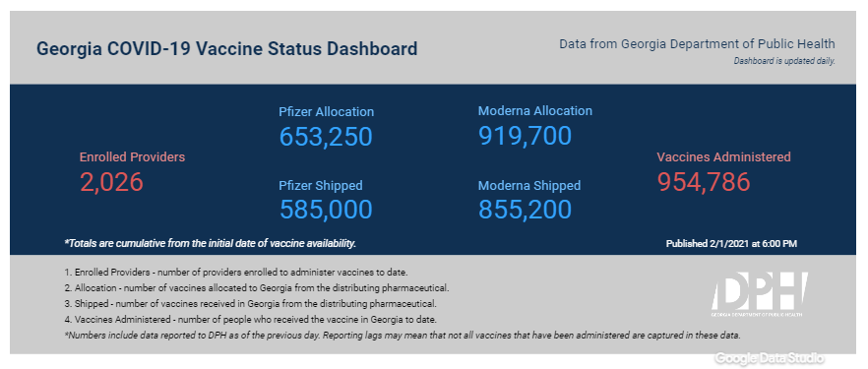Screen dimensions: 868x369
Task: Select the Pfizer Shipped value 585,000
Action: click(x=326, y=210)
